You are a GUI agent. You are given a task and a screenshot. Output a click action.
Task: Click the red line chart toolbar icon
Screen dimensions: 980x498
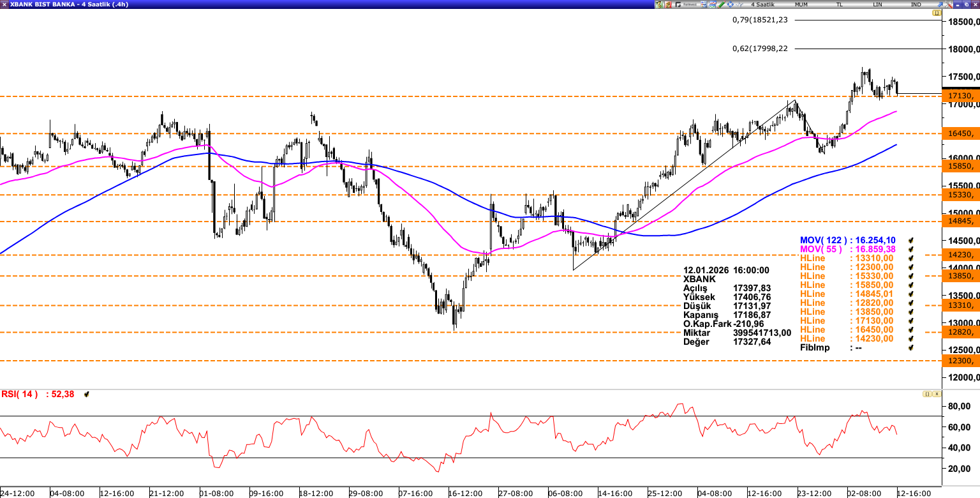[x=712, y=4]
